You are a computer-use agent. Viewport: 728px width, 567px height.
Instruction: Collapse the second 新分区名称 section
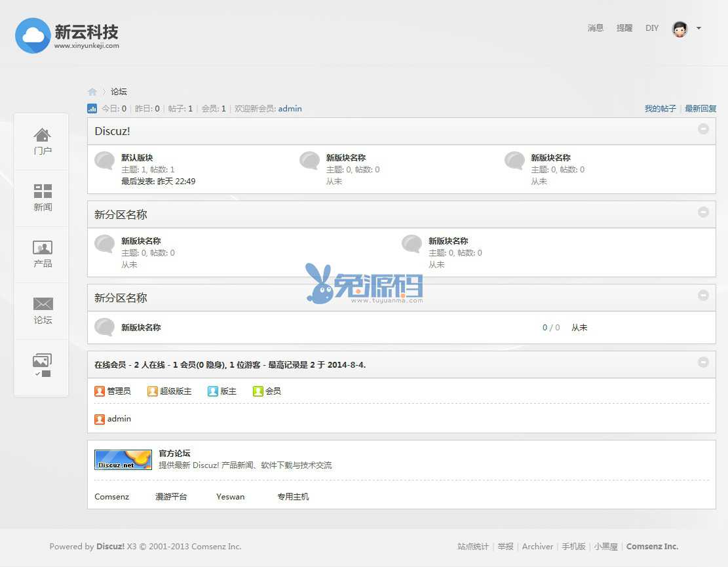pos(703,296)
